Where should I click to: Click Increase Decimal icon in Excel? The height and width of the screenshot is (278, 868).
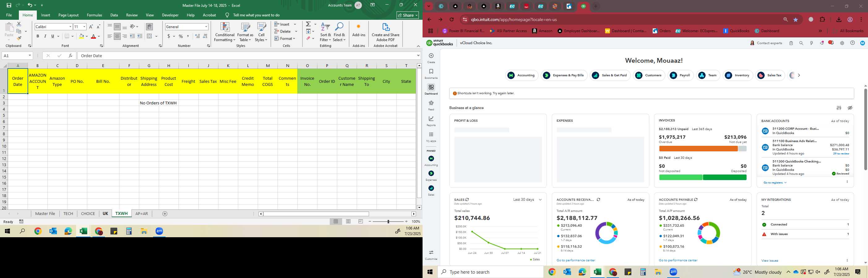click(197, 36)
